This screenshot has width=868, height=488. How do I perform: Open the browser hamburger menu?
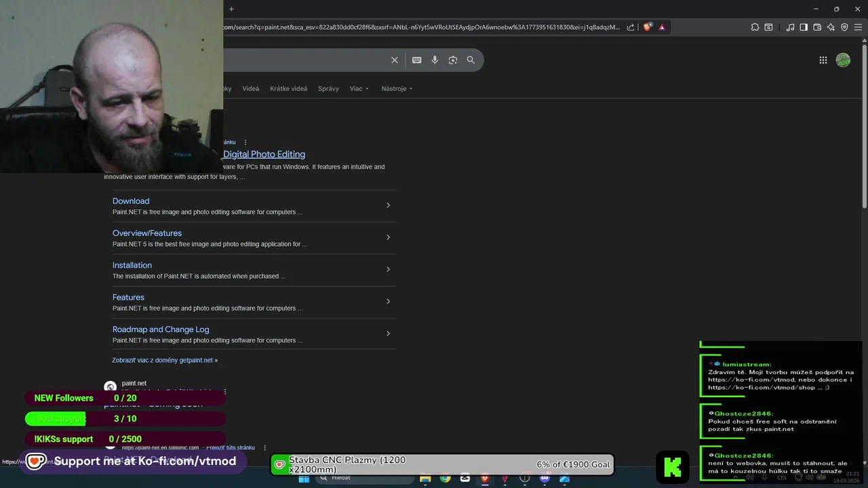point(858,27)
